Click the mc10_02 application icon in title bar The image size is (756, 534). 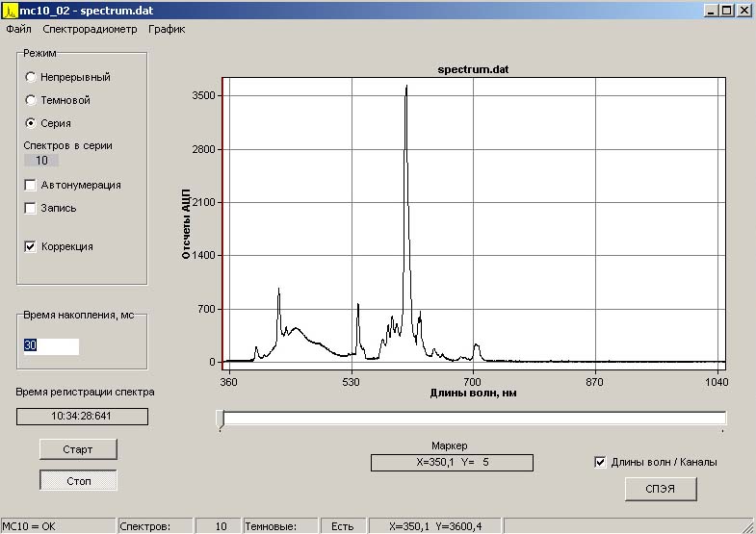coord(10,10)
